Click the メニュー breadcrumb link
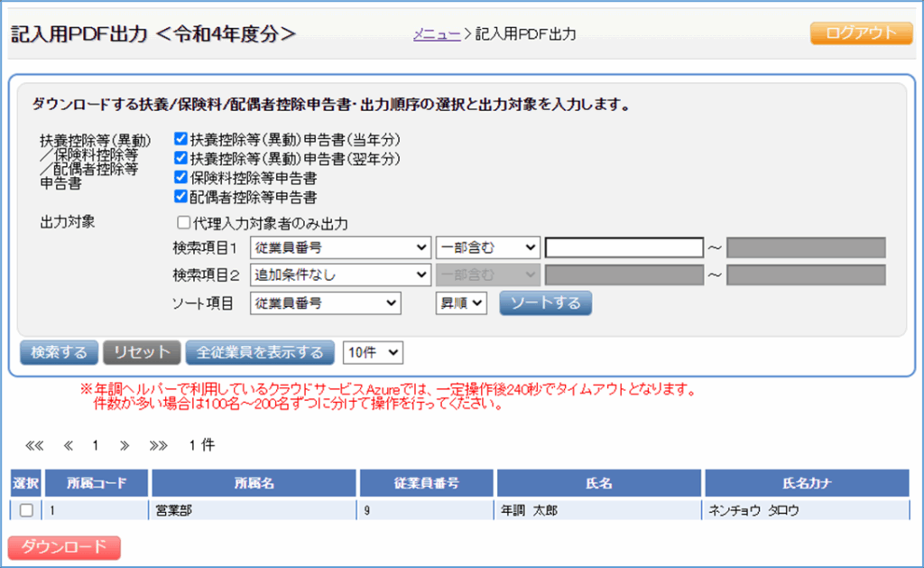The width and height of the screenshot is (924, 568). tap(437, 34)
